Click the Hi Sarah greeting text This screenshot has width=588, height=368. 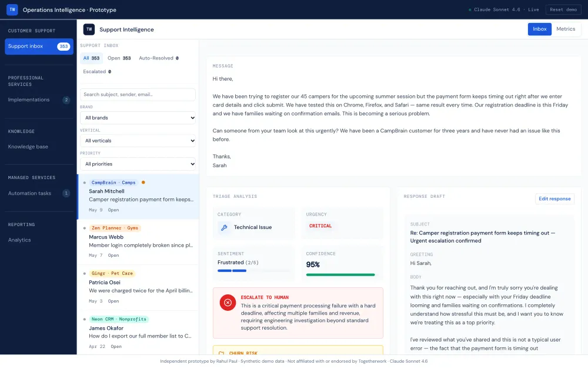coord(421,263)
